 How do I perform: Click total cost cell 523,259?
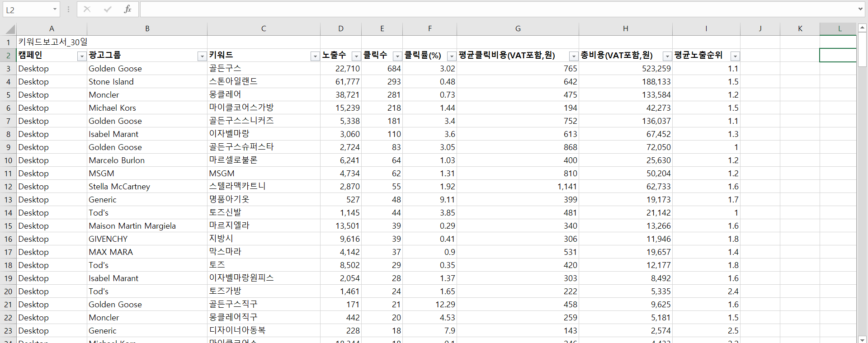(x=626, y=69)
